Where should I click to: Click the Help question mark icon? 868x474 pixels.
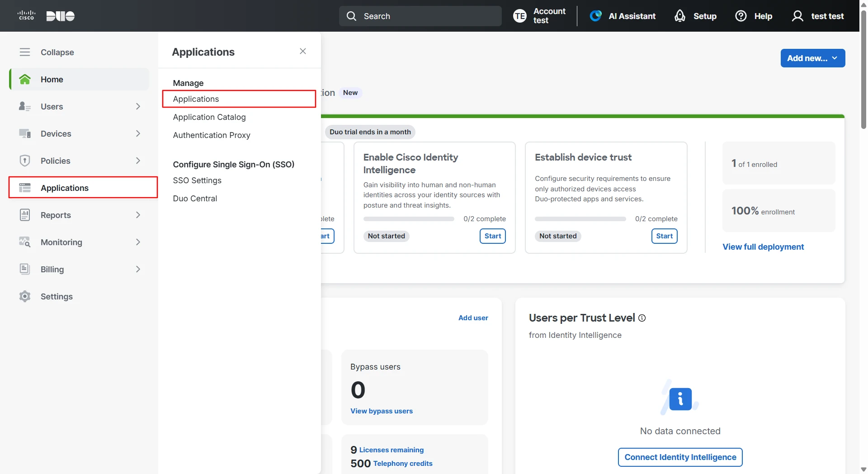(741, 16)
